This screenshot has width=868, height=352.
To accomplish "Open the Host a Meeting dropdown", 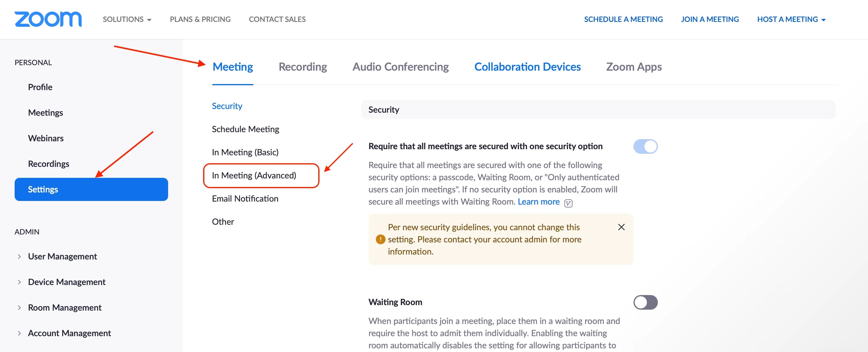I will coord(792,19).
